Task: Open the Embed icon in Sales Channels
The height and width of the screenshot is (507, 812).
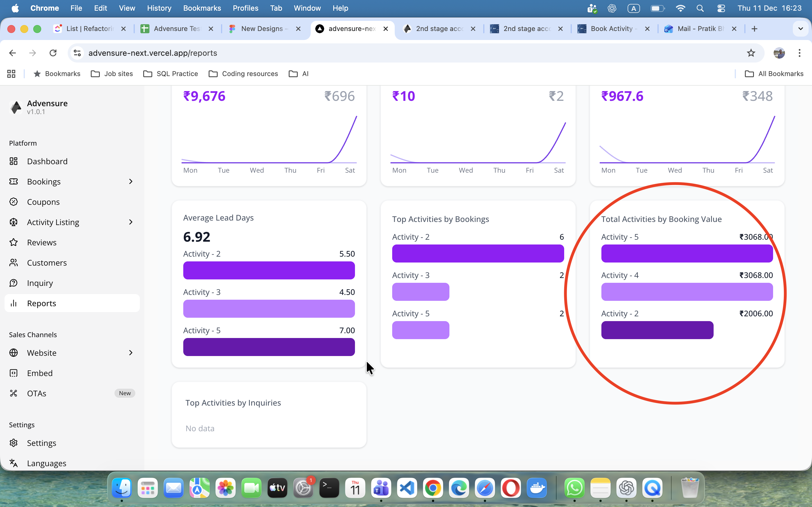Action: [14, 373]
